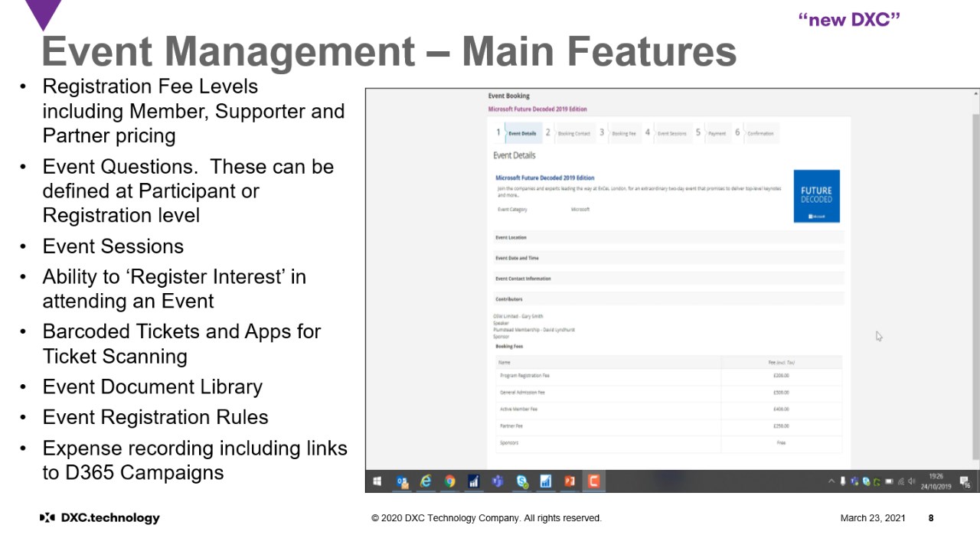Image resolution: width=980 pixels, height=551 pixels.
Task: Open the Windows Start menu
Action: (377, 481)
